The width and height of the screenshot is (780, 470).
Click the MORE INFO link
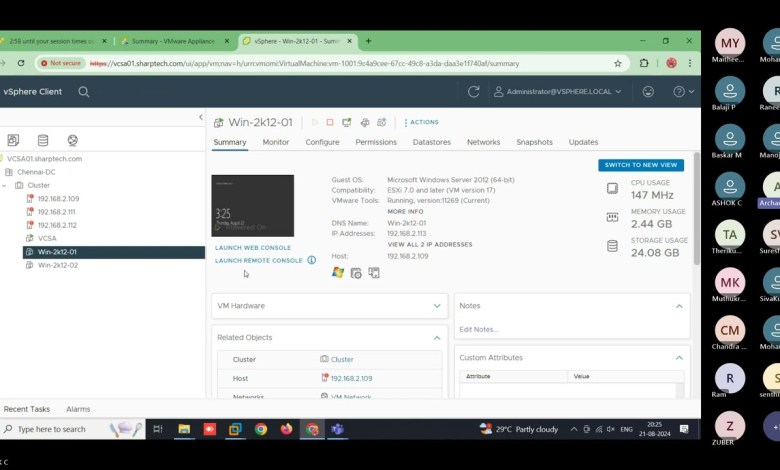[x=405, y=212]
